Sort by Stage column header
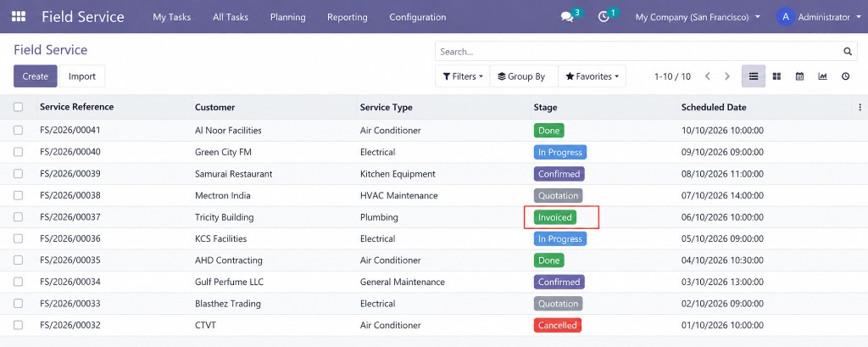This screenshot has height=347, width=868. 545,107
